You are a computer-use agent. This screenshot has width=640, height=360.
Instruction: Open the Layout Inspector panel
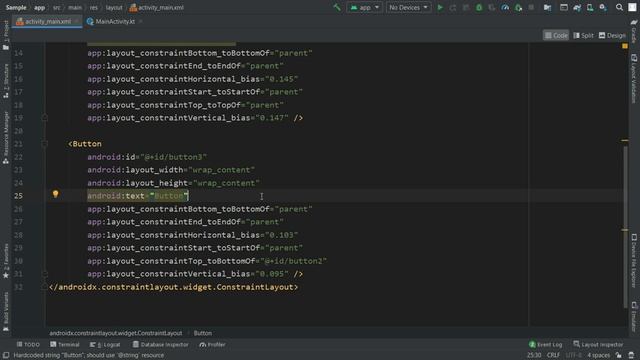(x=598, y=344)
